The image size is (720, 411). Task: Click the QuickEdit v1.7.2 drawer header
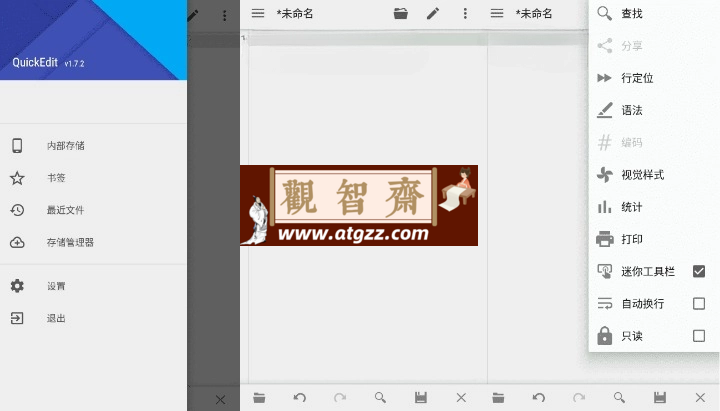click(93, 40)
